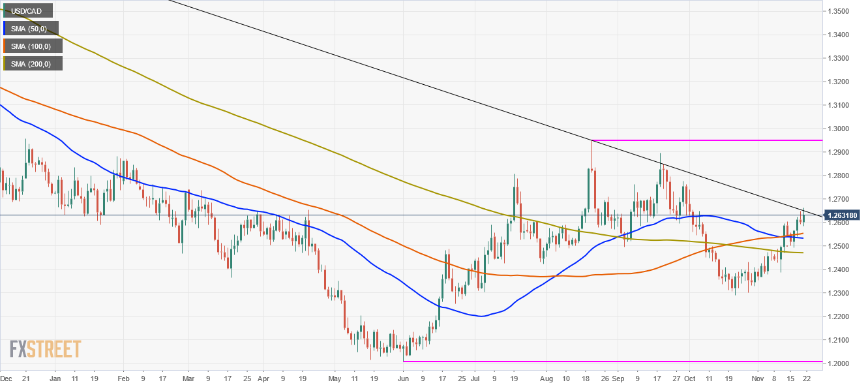Click the green swatch beside USD/CAD legend
Viewport: 868px width, 387px height.
5,10
